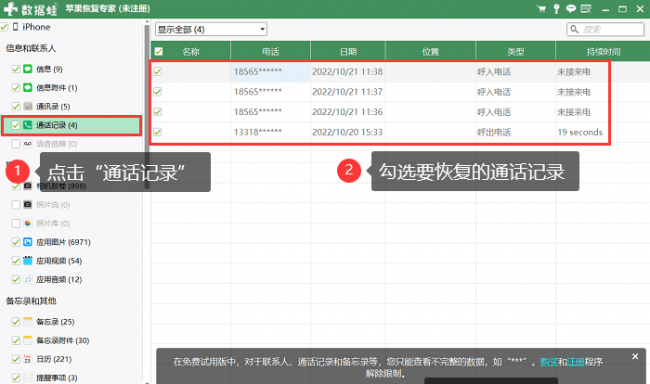
Task: Sort by the 类型 column header
Action: click(516, 51)
